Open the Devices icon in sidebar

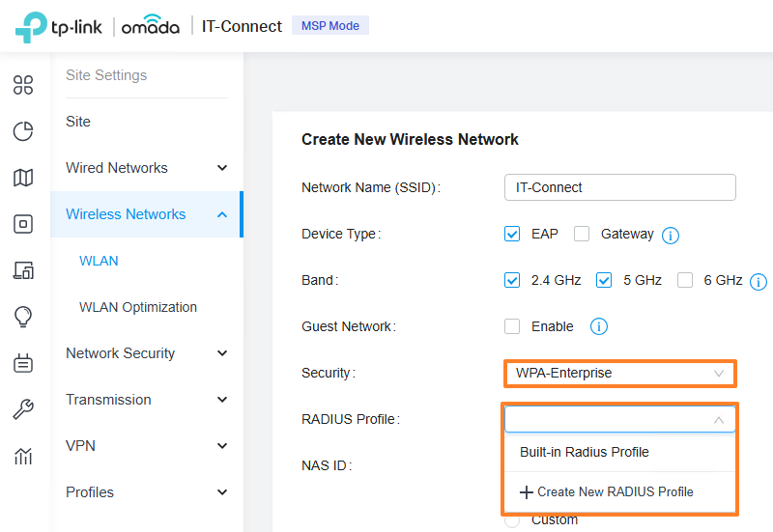(23, 224)
